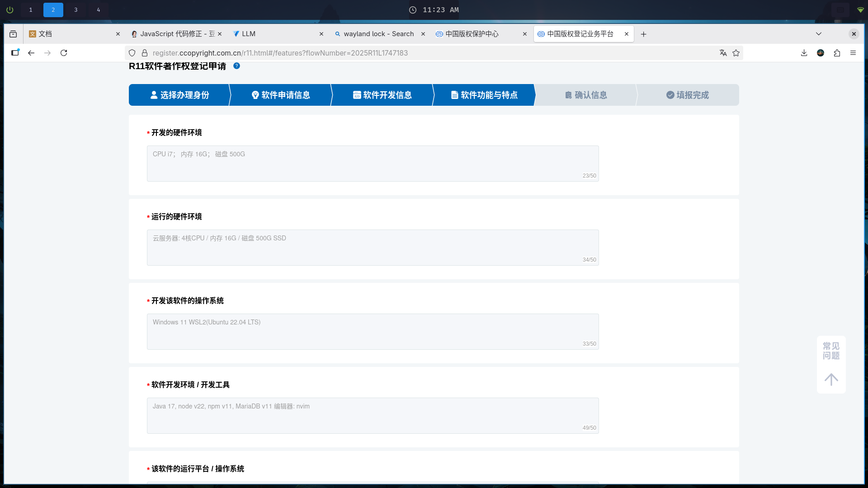This screenshot has height=488, width=868.
Task: Bookmark this page with the star icon
Action: 736,53
